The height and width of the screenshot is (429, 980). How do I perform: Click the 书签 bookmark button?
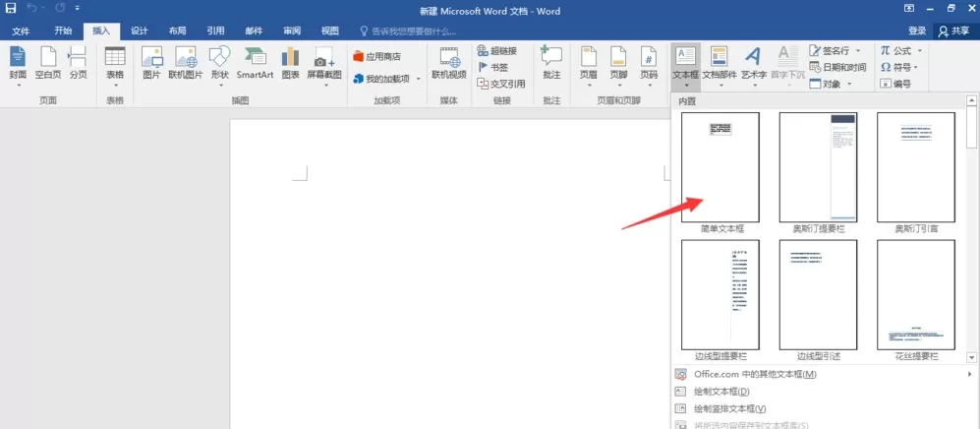coord(492,67)
